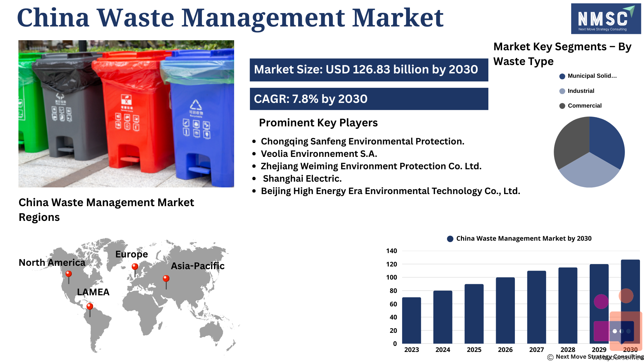Image resolution: width=644 pixels, height=362 pixels.
Task: Click the red pin over LAMEA
Action: 90,310
